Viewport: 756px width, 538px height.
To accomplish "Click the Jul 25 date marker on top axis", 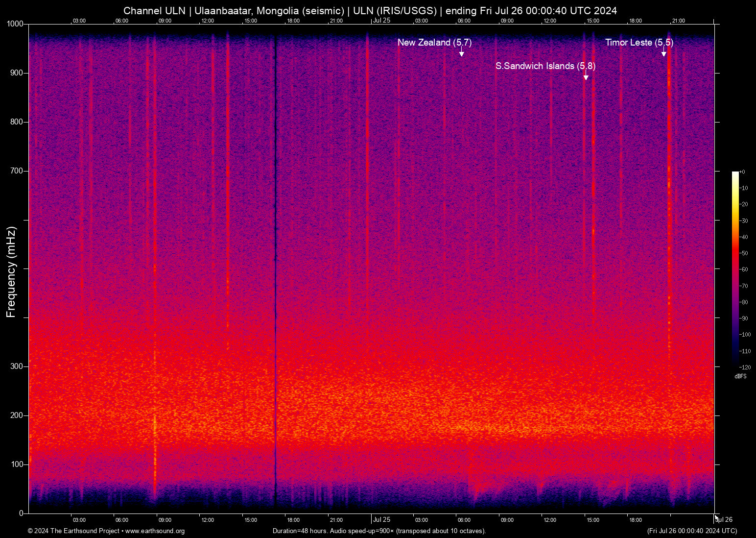I will point(381,21).
